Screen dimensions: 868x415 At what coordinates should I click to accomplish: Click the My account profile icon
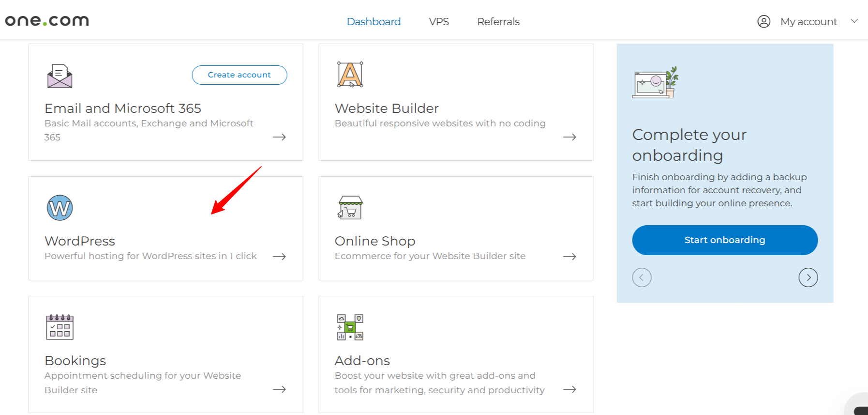pyautogui.click(x=764, y=21)
